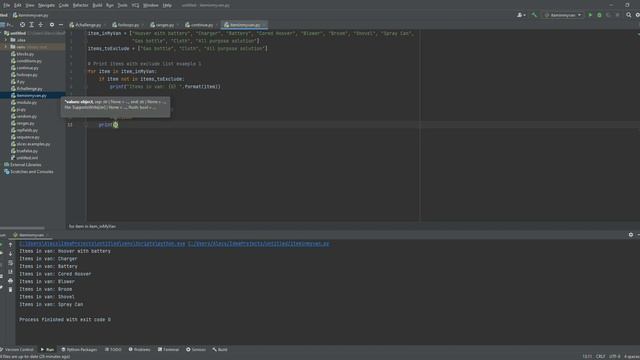Screen dimensions: 640x360
Task: Select itemsinmyvan.py in project tree
Action: point(31,96)
